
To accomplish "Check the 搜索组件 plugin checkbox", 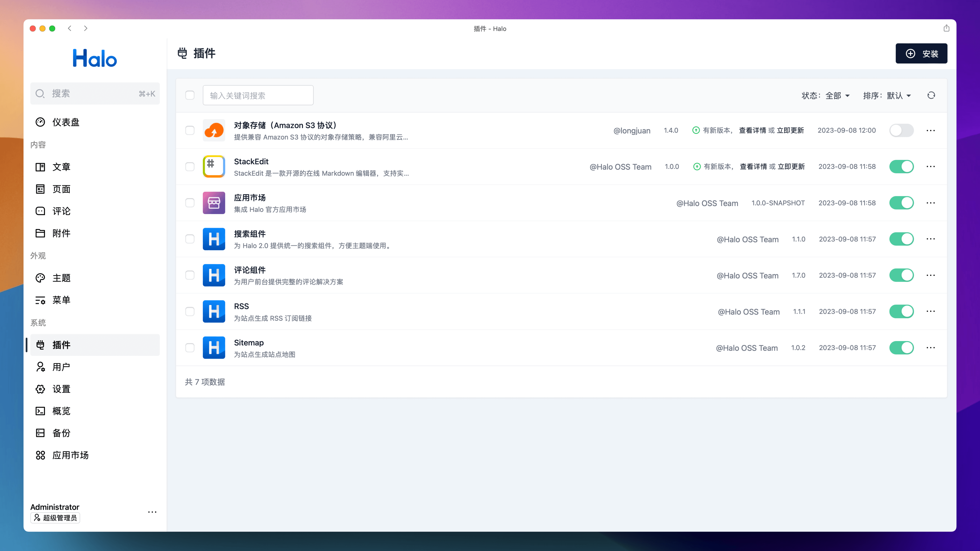I will [x=190, y=239].
